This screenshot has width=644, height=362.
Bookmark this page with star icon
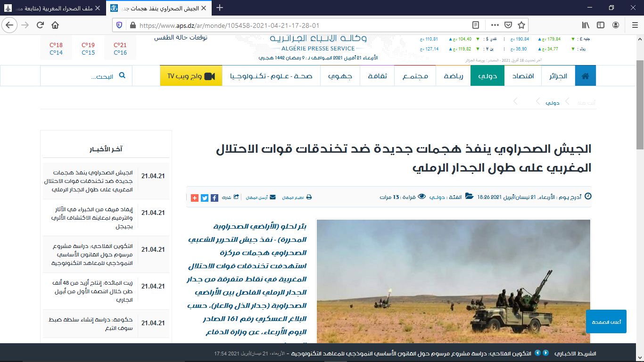[x=521, y=25]
